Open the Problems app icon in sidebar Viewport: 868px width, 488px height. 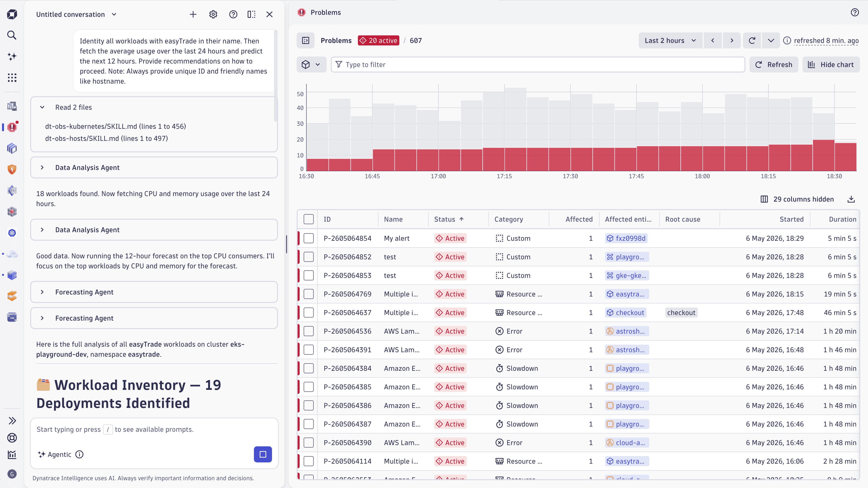click(x=12, y=127)
